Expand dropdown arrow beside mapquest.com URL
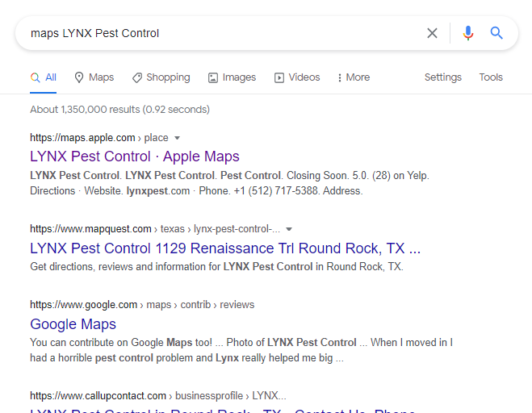The image size is (532, 413). coord(289,229)
